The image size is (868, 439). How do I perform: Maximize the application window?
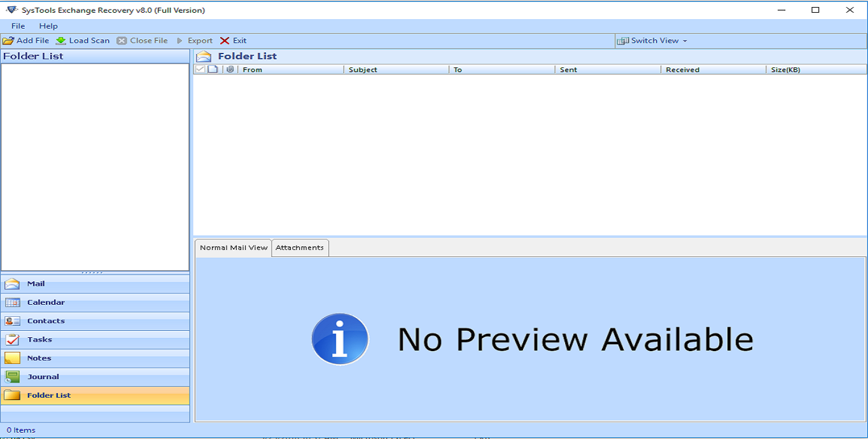[815, 10]
